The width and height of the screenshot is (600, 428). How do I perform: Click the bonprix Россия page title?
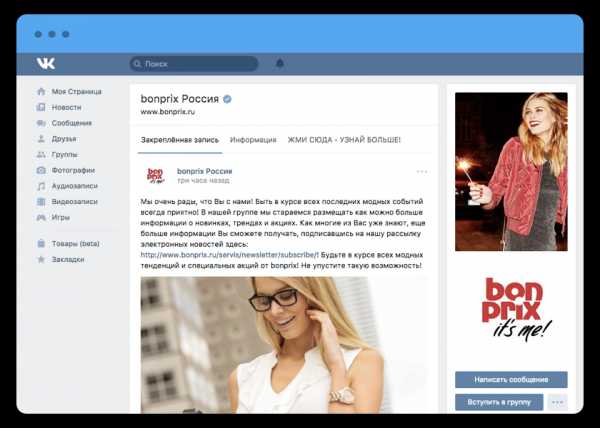(179, 99)
